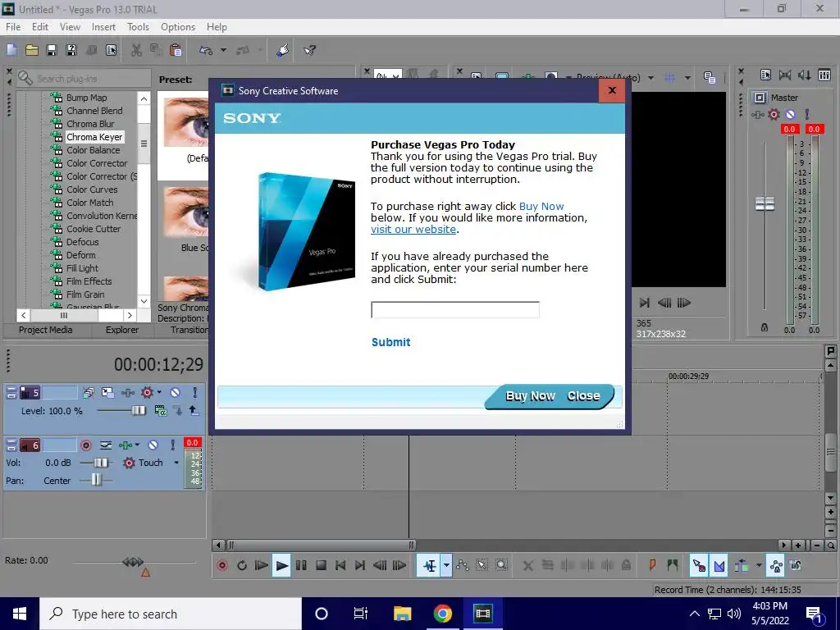Close the Sony Creative Software dialog

pos(612,90)
